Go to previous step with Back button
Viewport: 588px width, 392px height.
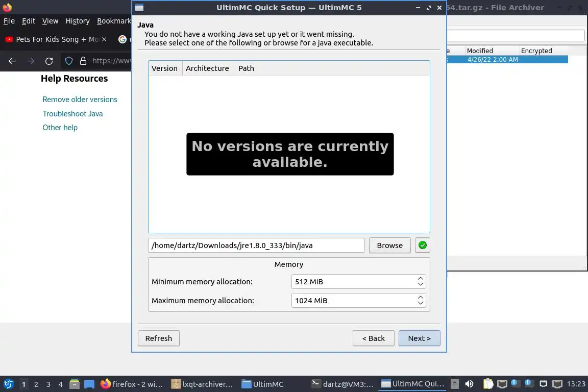(x=374, y=338)
